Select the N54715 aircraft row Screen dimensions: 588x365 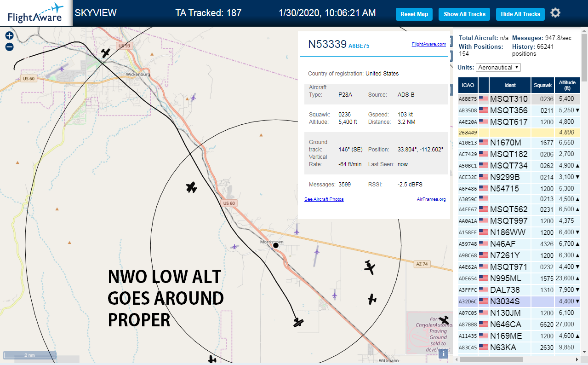click(x=519, y=189)
